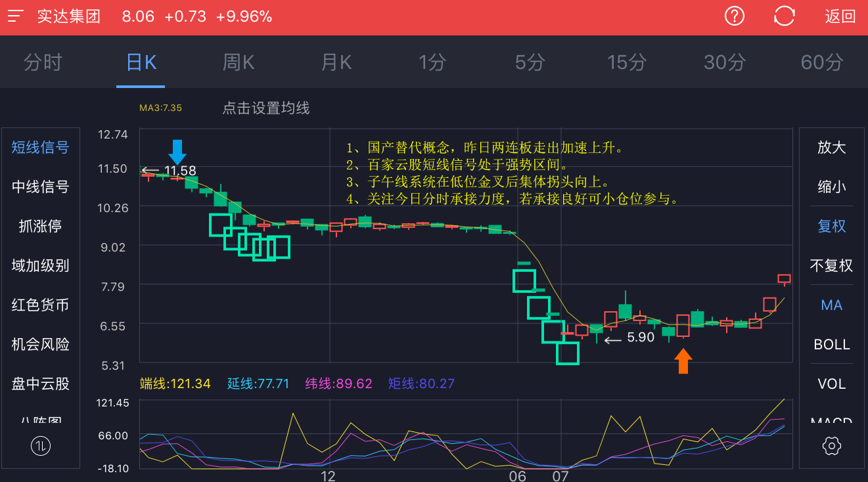The height and width of the screenshot is (482, 868).
Task: Click the 8.06 current price
Action: coord(138,16)
